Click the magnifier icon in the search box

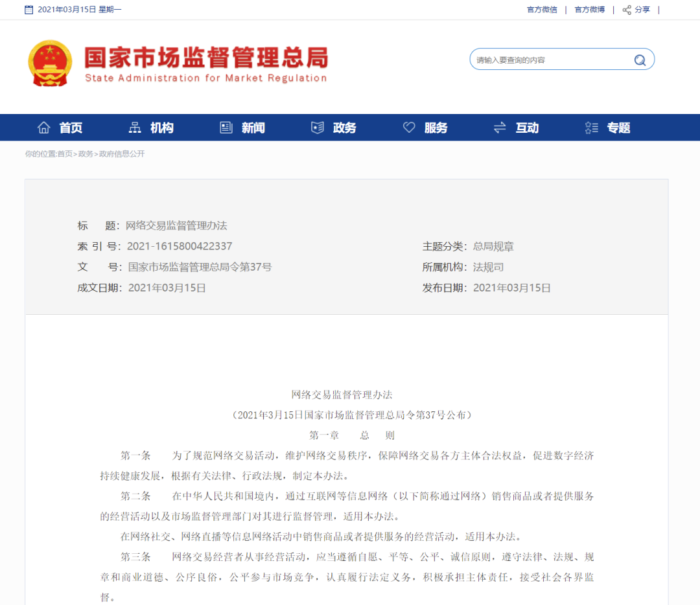pos(640,59)
